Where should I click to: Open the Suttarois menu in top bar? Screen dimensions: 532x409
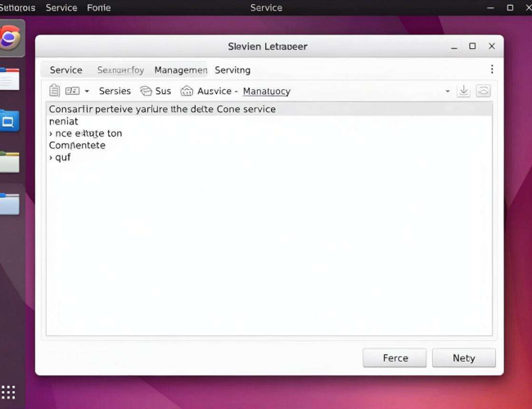17,8
